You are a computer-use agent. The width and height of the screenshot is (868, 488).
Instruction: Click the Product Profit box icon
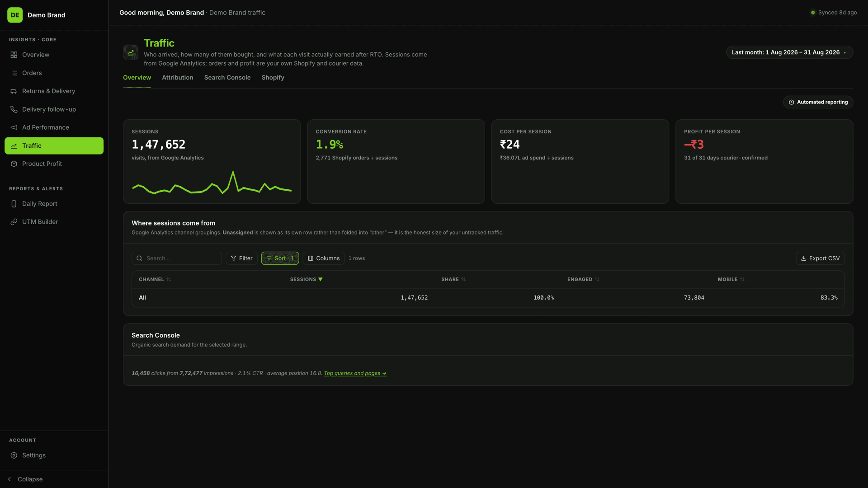pyautogui.click(x=14, y=164)
